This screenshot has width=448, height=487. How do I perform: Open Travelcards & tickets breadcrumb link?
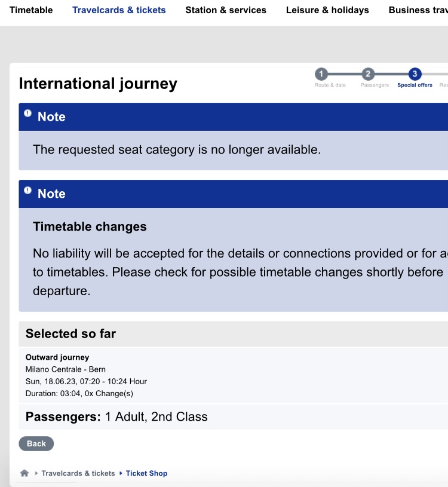pyautogui.click(x=78, y=473)
